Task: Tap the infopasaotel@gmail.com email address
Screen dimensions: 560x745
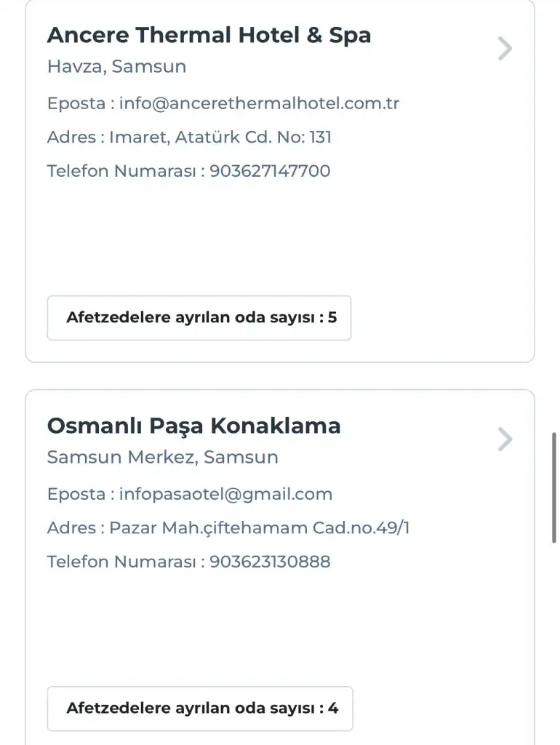Action: (225, 494)
